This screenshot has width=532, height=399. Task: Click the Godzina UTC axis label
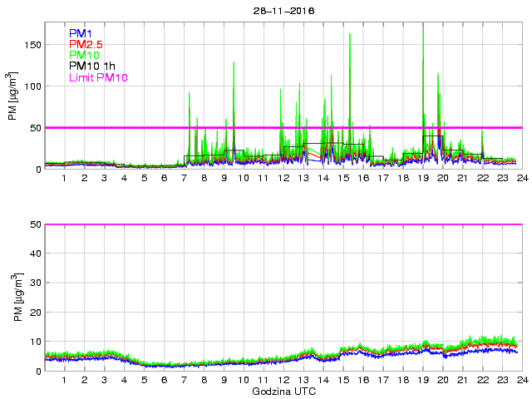click(x=283, y=391)
